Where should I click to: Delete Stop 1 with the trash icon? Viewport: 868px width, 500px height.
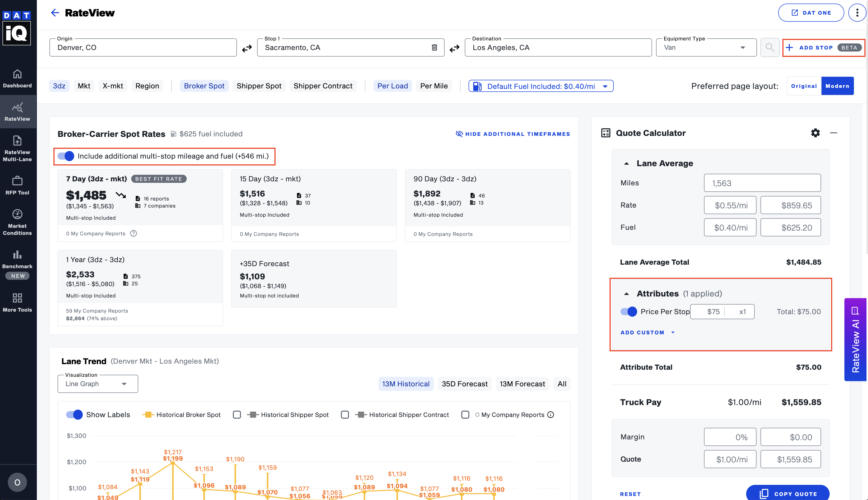pos(434,47)
